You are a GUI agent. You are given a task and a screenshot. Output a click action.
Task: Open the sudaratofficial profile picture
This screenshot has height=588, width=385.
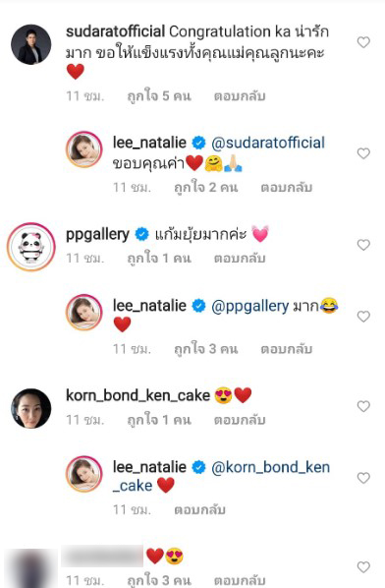[x=31, y=44]
